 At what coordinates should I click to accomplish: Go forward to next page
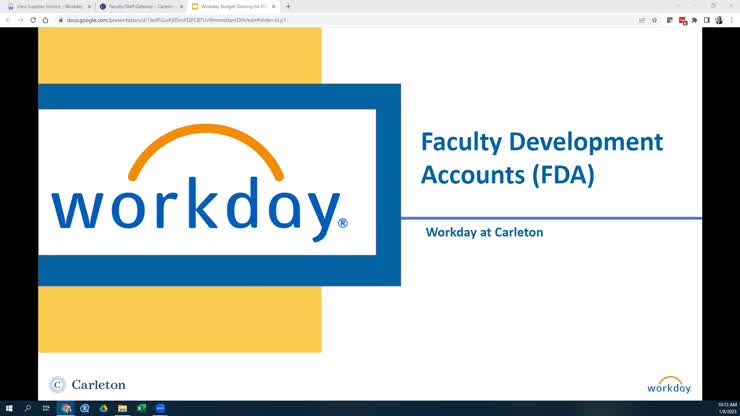tap(20, 20)
